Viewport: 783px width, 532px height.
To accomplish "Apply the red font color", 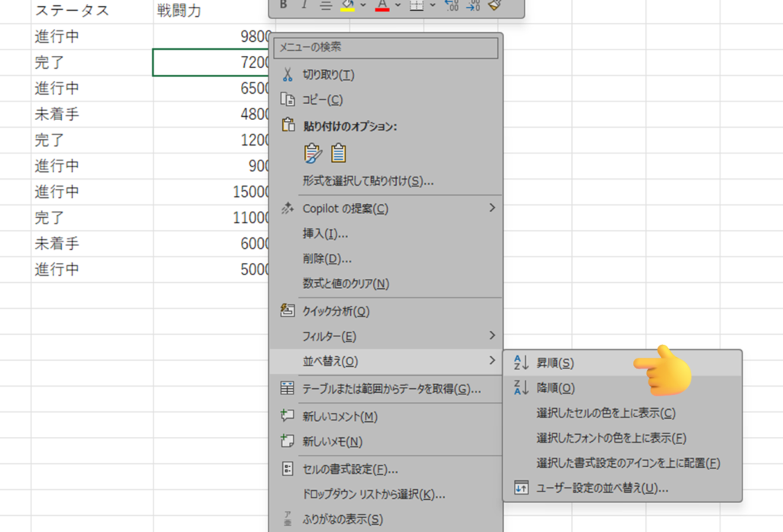I will pos(382,5).
